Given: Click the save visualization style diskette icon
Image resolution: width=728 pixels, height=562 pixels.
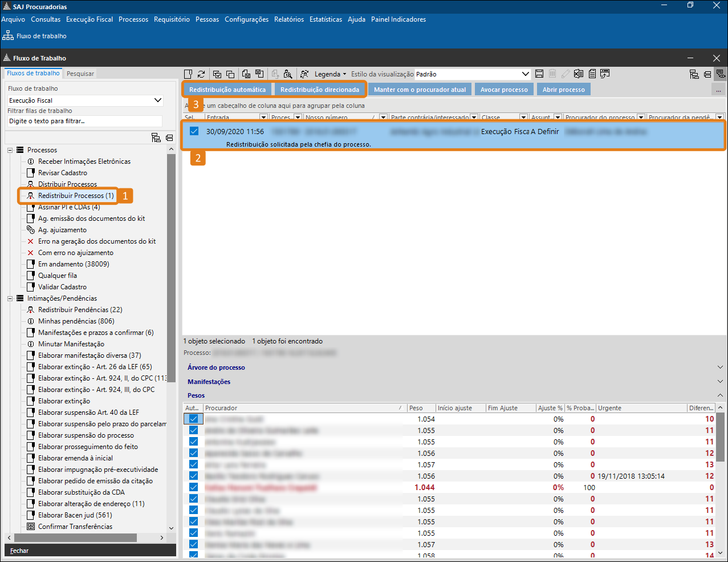Looking at the screenshot, I should [539, 74].
